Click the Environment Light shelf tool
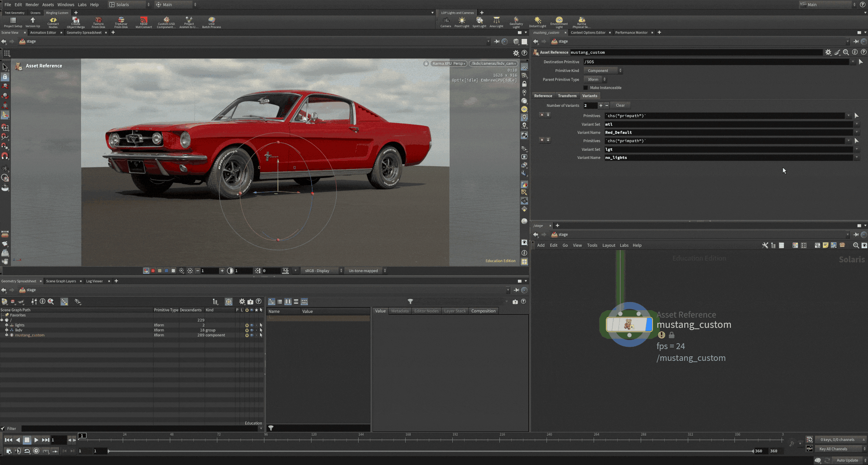Image resolution: width=868 pixels, height=465 pixels. click(x=559, y=22)
